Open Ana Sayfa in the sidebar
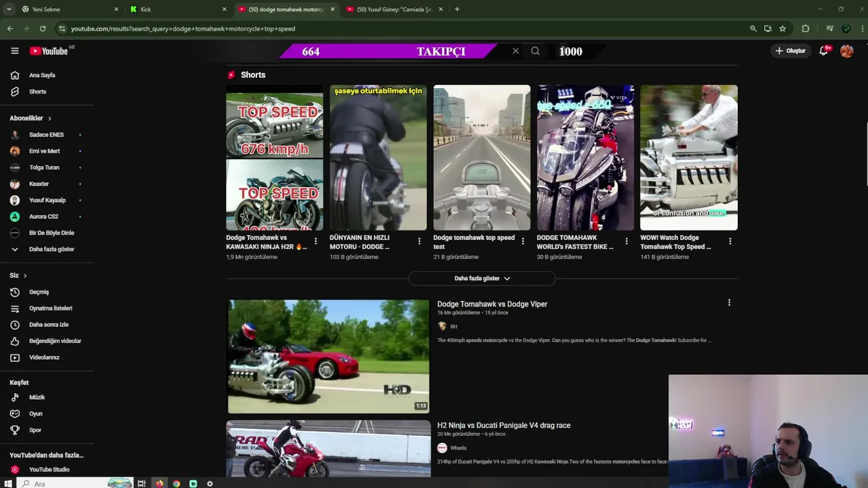Image resolution: width=868 pixels, height=488 pixels. pos(42,75)
